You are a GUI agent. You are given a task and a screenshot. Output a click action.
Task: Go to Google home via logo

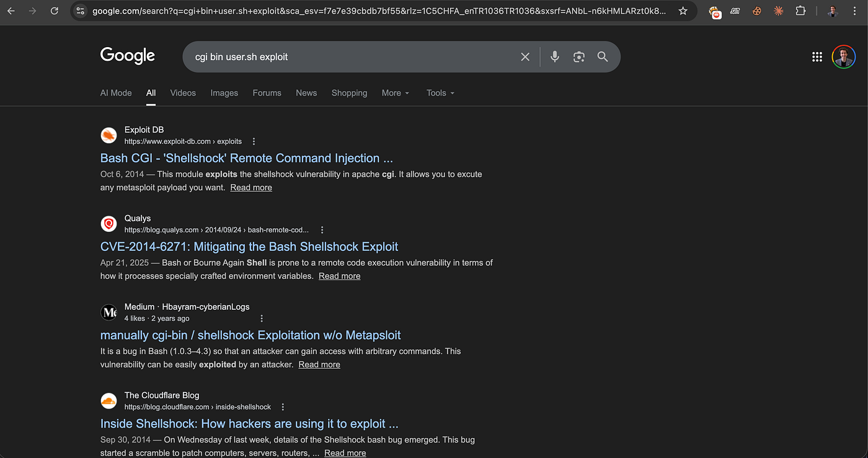tap(128, 56)
